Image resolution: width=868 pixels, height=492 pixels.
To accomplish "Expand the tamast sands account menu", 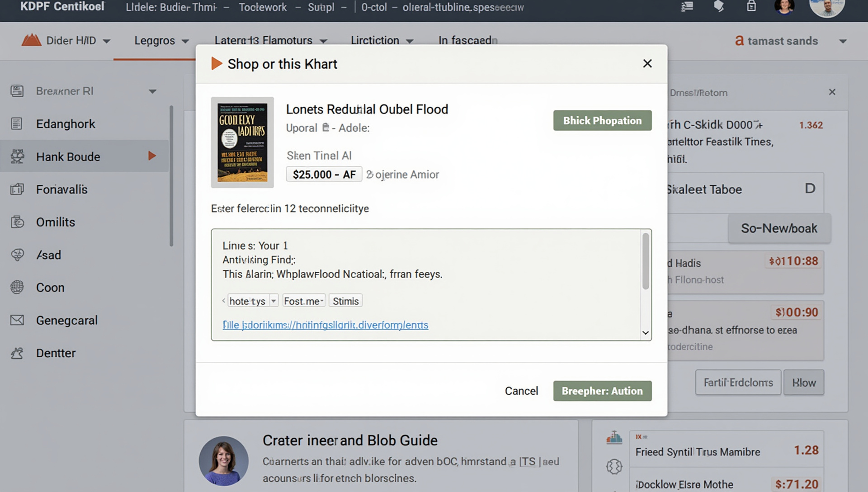I will click(x=843, y=41).
